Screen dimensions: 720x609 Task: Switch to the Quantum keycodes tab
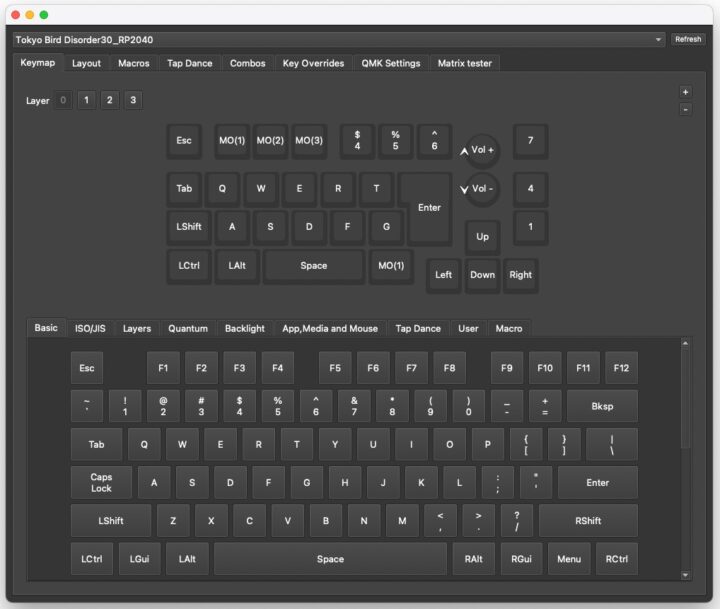coord(188,328)
